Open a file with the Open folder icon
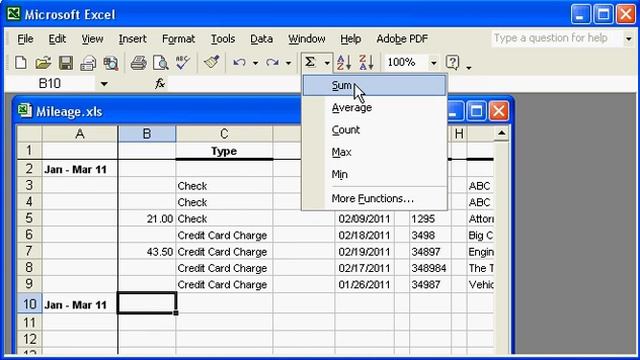This screenshot has height=360, width=640. click(43, 63)
